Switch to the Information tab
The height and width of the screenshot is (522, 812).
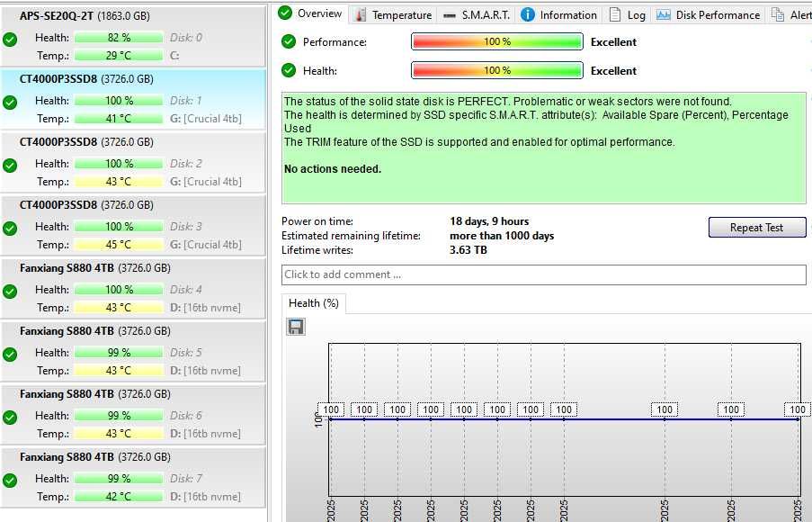[558, 15]
